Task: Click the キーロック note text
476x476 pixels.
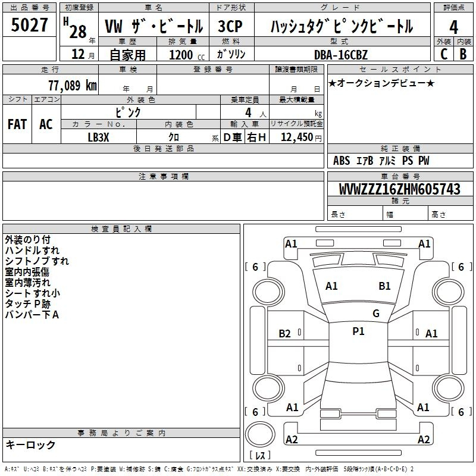Action: 30,445
